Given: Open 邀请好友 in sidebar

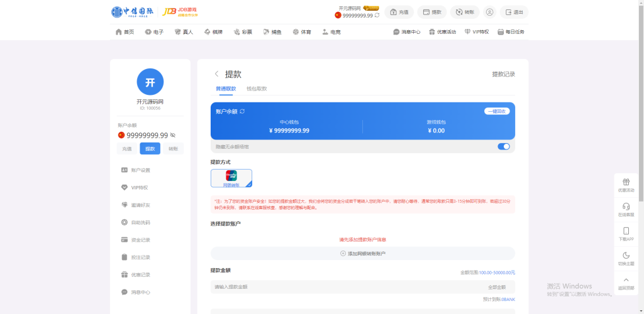Looking at the screenshot, I should coord(136,205).
